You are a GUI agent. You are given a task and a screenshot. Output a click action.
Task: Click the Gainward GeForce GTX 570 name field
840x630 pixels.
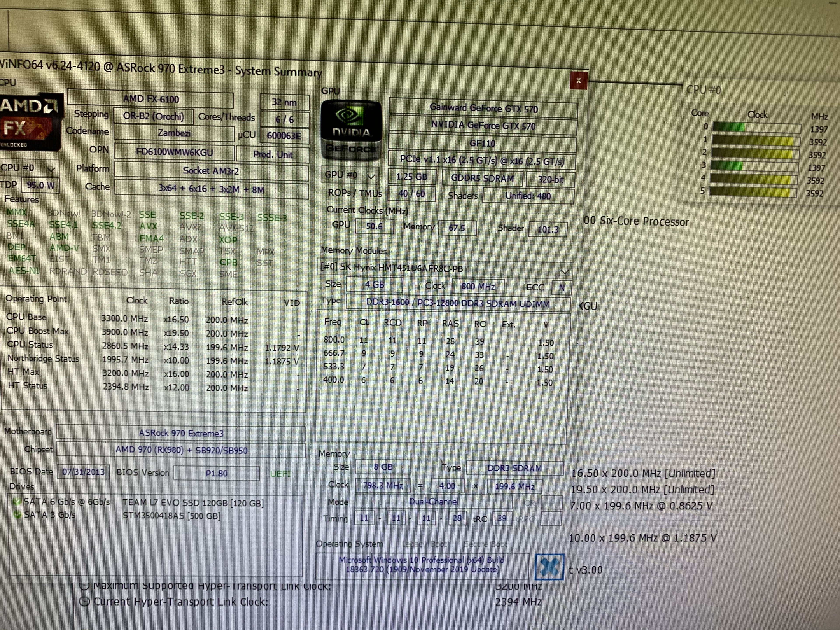coord(483,108)
